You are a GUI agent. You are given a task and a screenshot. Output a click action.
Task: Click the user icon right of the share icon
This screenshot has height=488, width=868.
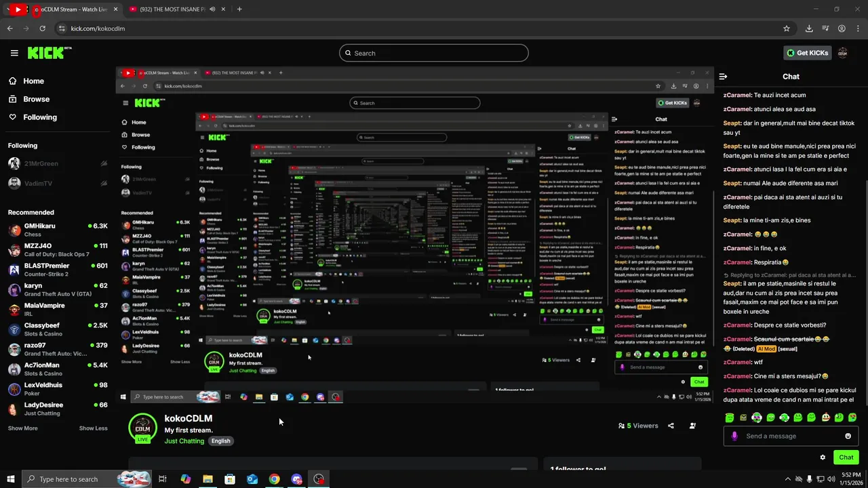692,426
